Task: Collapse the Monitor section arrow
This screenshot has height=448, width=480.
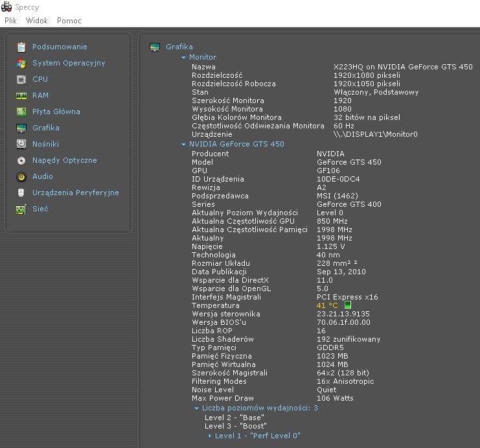Action: click(184, 58)
